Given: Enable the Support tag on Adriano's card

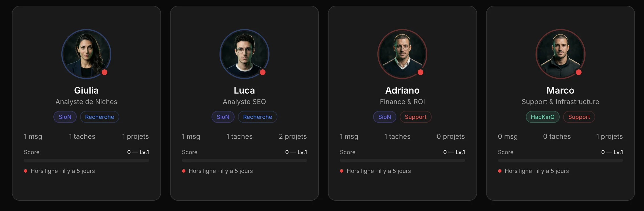Looking at the screenshot, I should (x=415, y=117).
